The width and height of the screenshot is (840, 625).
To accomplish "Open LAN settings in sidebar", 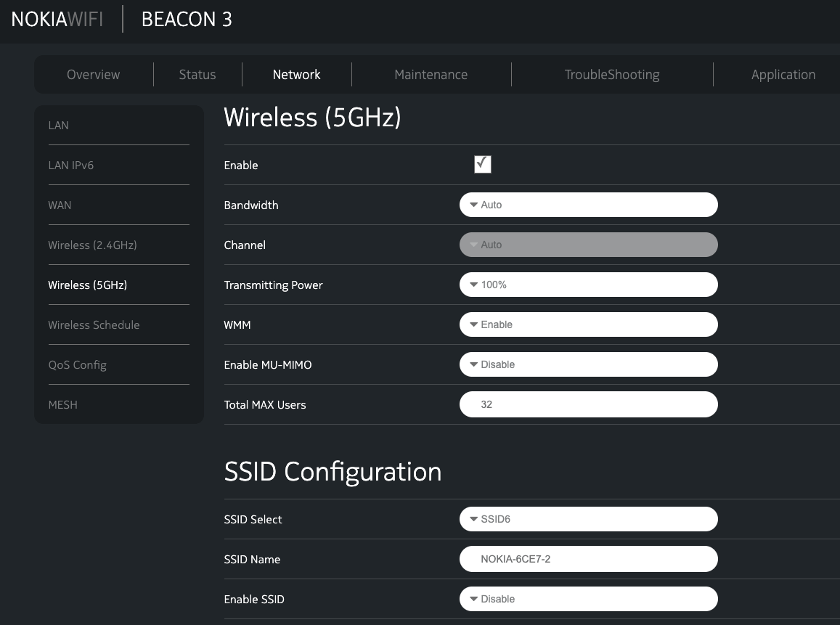I will pos(59,126).
